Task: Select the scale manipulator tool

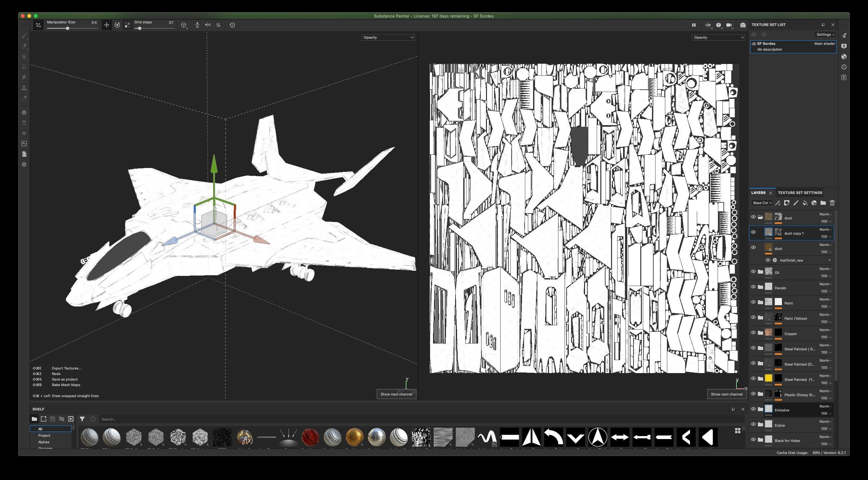Action: point(127,25)
